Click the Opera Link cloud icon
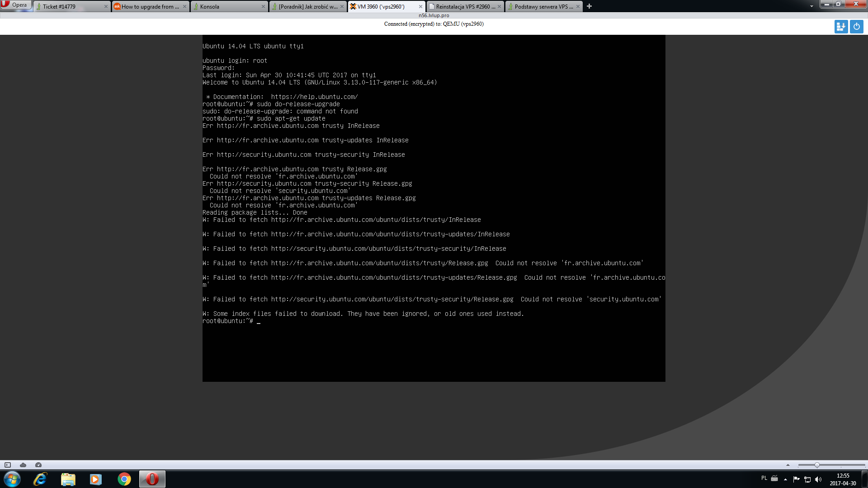This screenshot has width=868, height=488. point(23,465)
